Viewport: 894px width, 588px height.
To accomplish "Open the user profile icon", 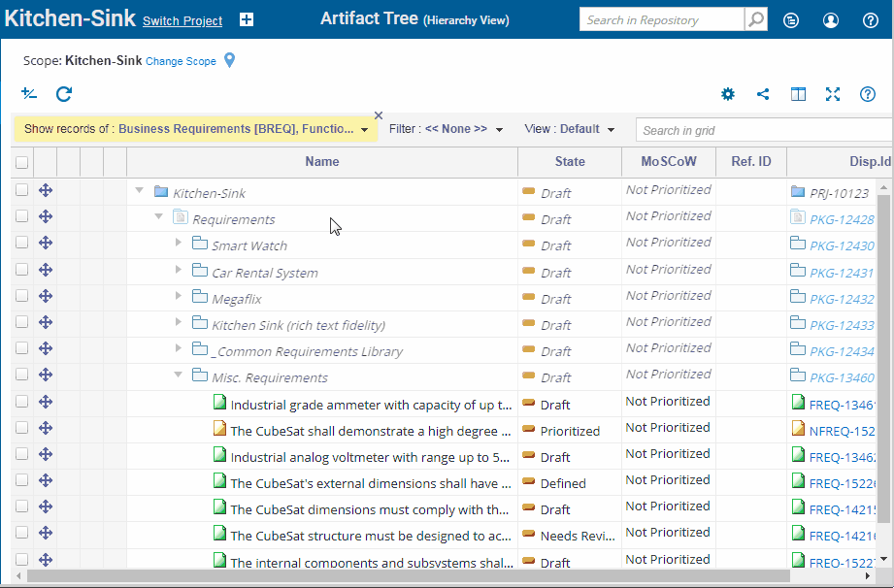I will point(831,20).
